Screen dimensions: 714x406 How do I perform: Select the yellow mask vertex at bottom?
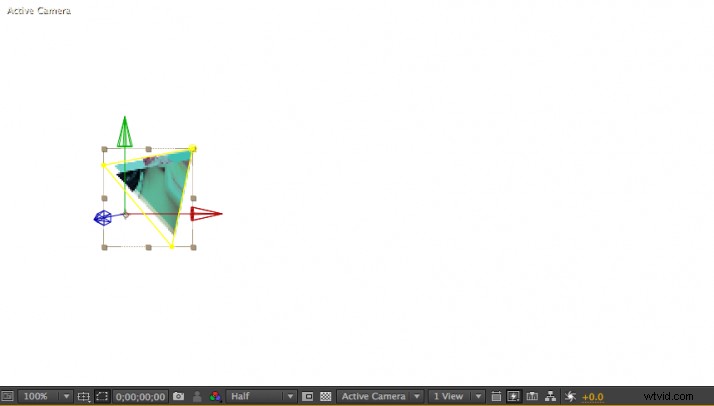172,247
